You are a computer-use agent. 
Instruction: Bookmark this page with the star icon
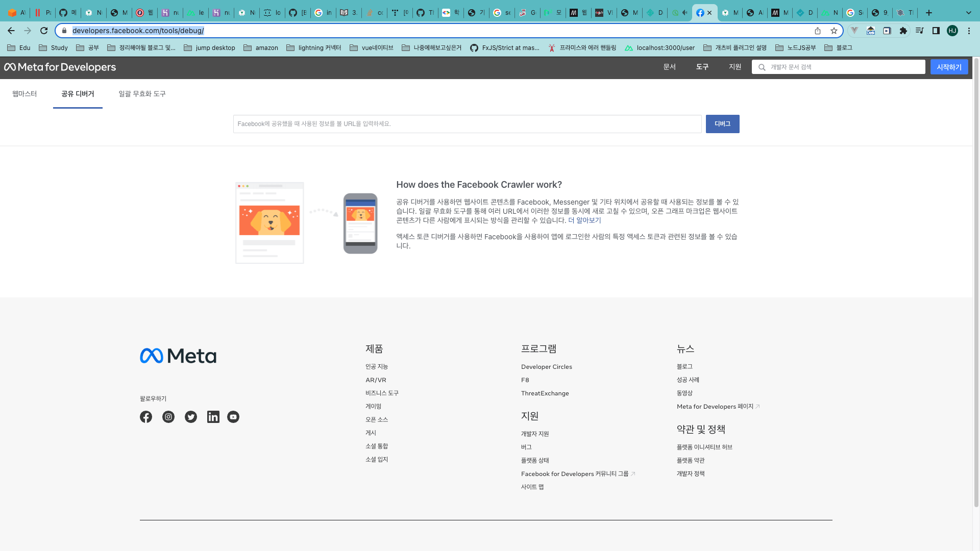coord(834,31)
